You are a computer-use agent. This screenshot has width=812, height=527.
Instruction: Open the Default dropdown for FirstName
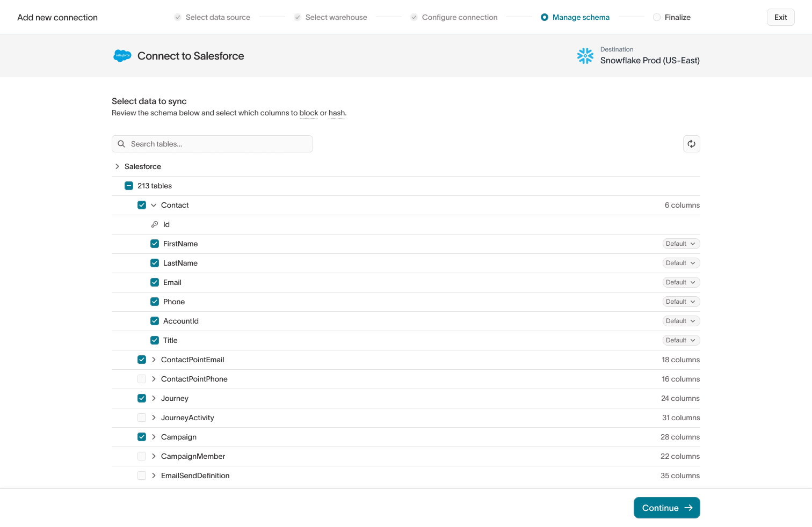pos(680,244)
